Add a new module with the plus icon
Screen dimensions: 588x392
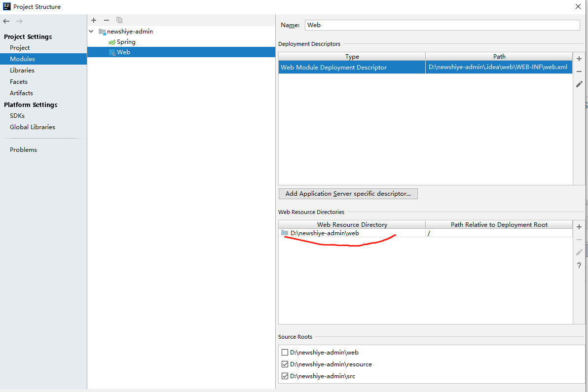coord(94,20)
